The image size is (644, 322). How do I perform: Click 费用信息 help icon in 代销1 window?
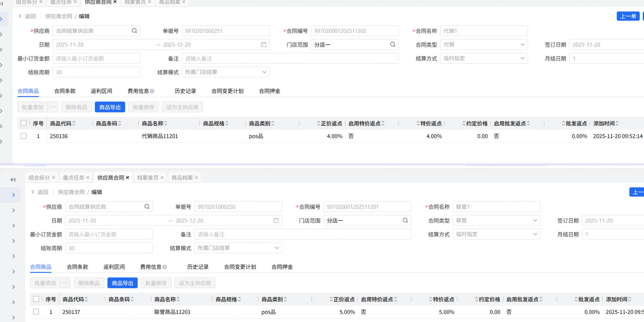(x=152, y=91)
